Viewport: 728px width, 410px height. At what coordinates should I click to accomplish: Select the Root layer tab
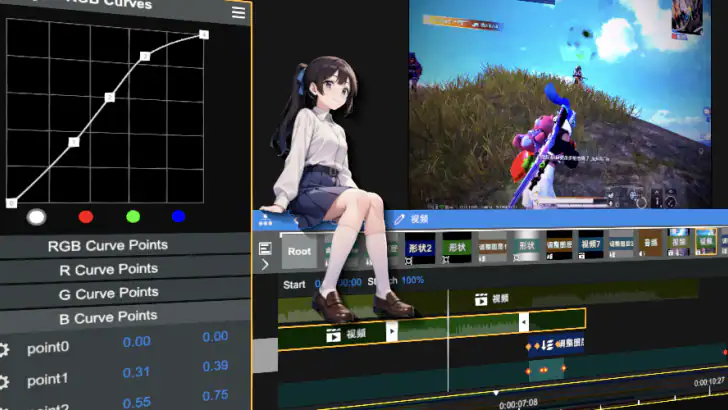[x=299, y=251]
